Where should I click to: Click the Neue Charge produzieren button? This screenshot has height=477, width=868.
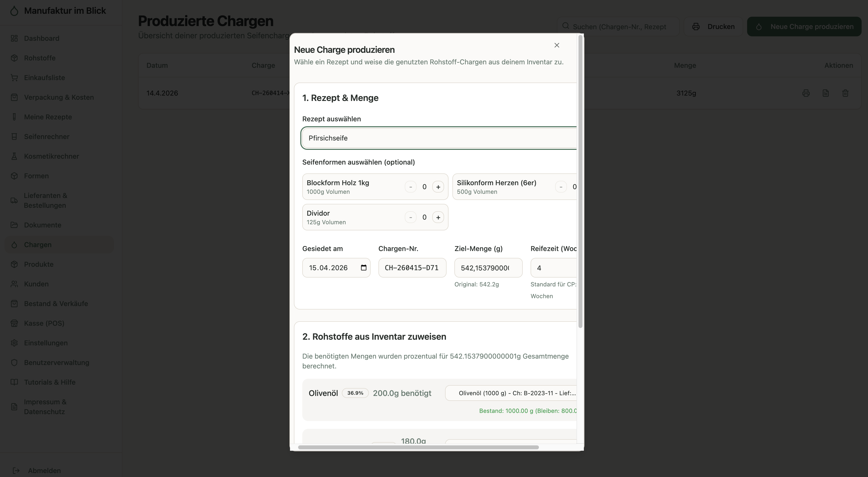804,27
